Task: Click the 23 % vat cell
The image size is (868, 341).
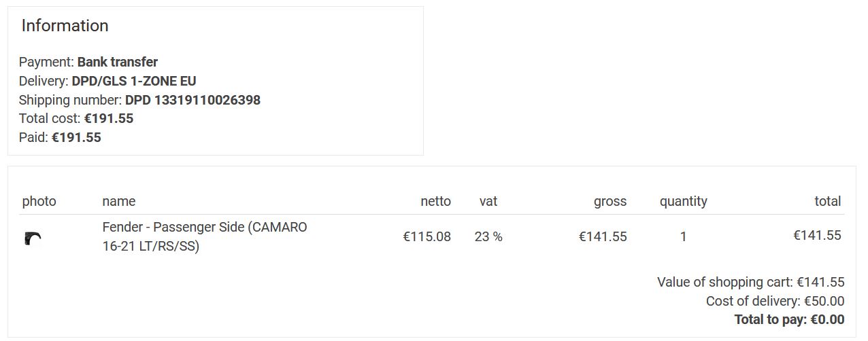Action: tap(488, 236)
